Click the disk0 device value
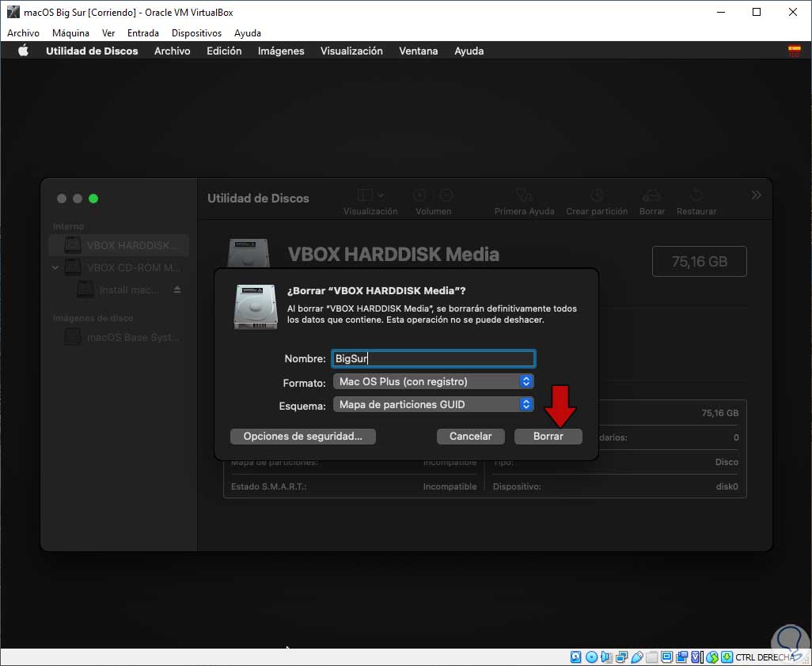Image resolution: width=812 pixels, height=666 pixels. tap(727, 486)
